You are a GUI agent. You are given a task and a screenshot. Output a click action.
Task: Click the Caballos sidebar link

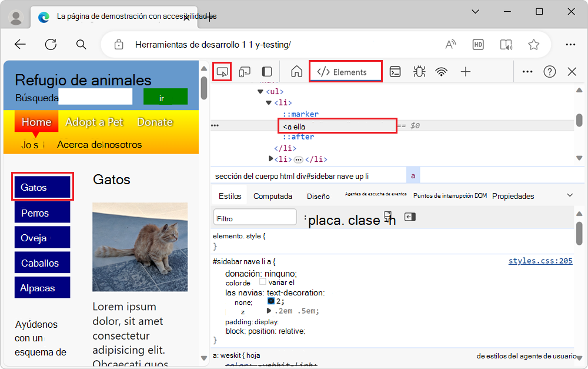[42, 262]
